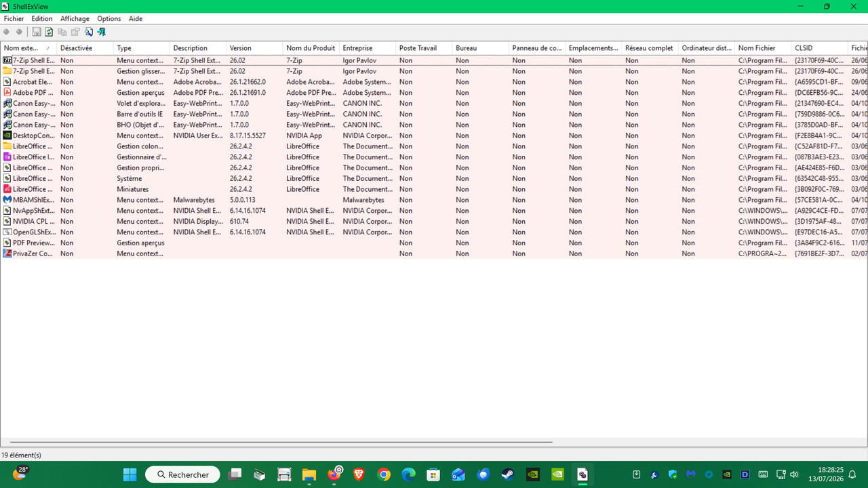Click the Find (magnifier) toolbar icon

[88, 32]
